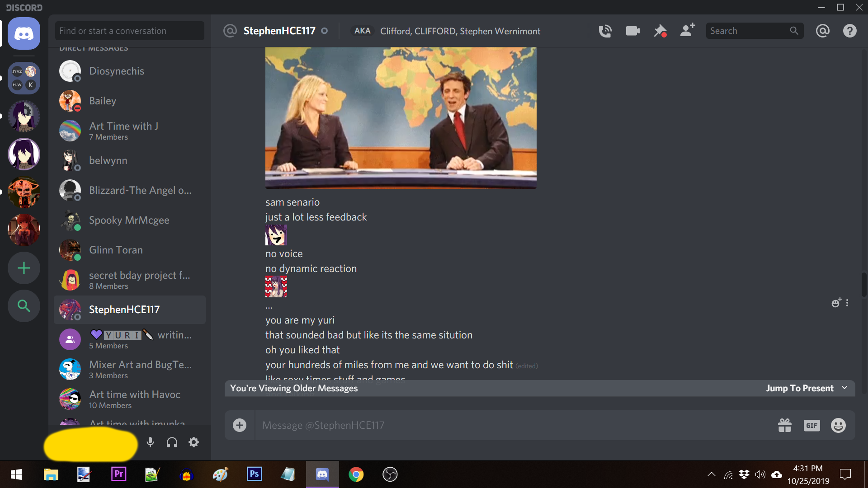Open Premiere Pro from taskbar
Viewport: 868px width, 488px height.
click(x=118, y=474)
